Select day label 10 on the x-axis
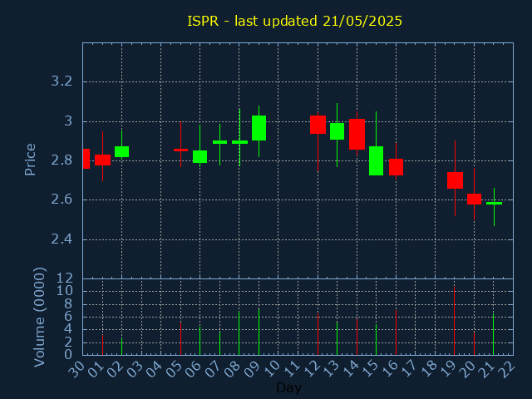 273,369
